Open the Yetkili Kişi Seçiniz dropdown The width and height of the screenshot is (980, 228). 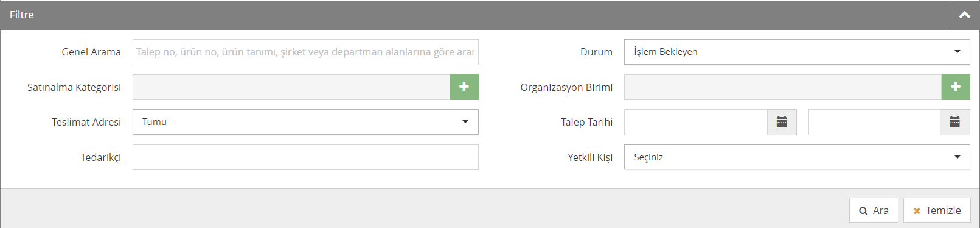point(797,157)
